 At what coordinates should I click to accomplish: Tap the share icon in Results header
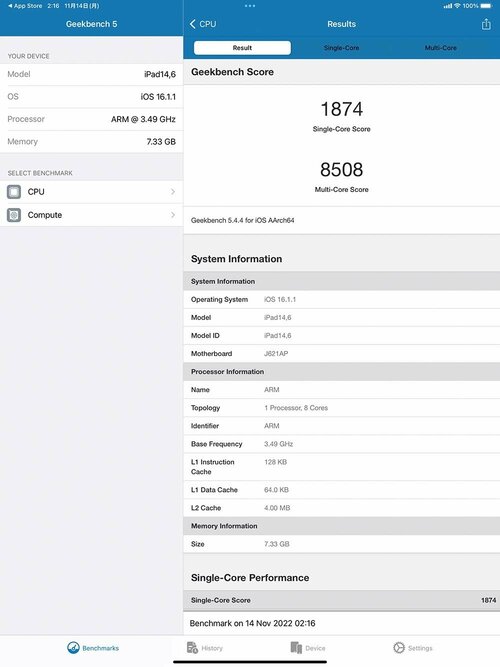pyautogui.click(x=486, y=24)
